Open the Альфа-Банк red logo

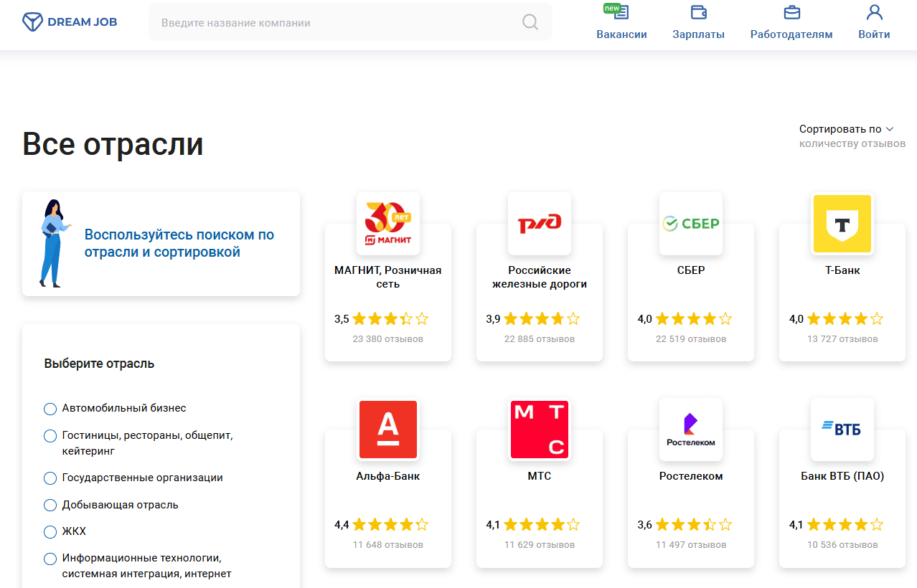coord(388,430)
